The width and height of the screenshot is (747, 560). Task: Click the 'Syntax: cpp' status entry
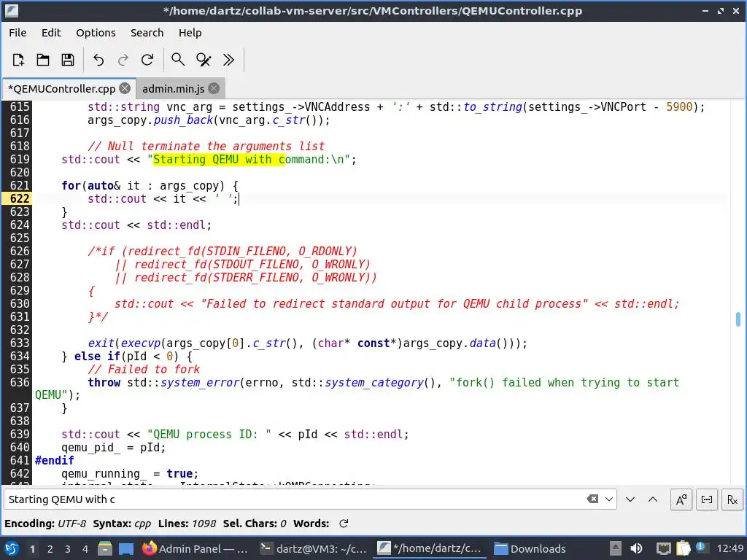point(122,524)
